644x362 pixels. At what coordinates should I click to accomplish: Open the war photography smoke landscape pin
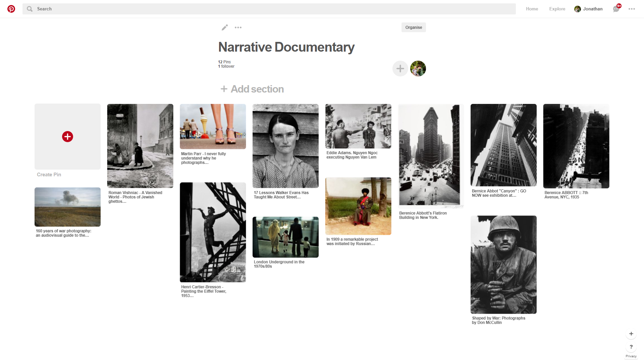(67, 207)
